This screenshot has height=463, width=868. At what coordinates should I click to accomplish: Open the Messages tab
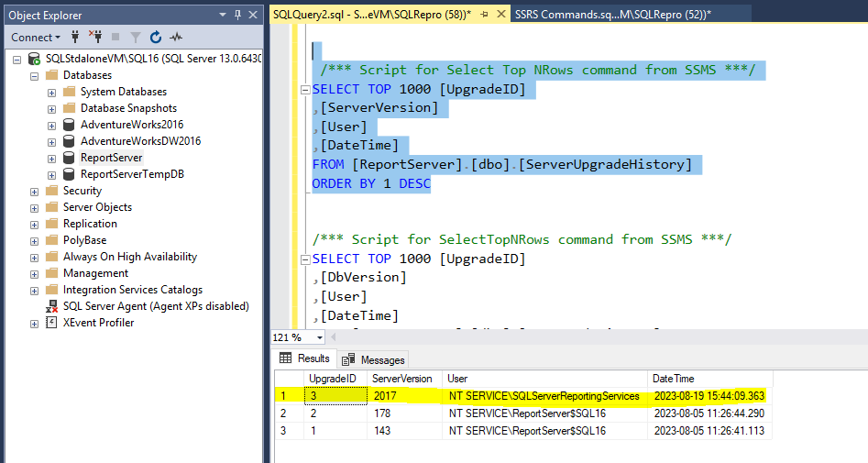pos(373,360)
